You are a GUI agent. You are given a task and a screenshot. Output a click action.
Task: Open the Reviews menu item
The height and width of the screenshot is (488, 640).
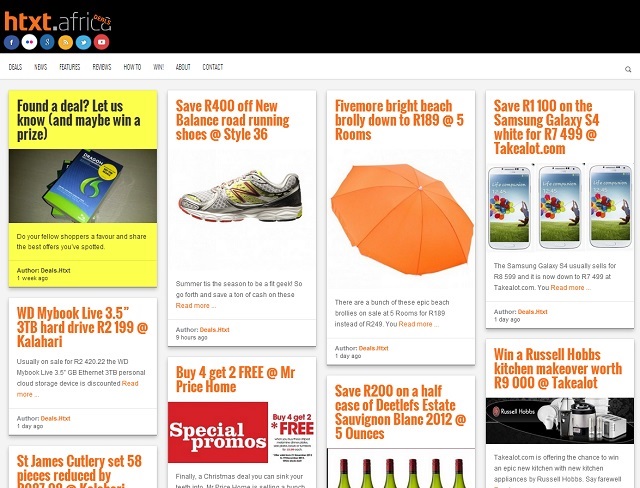[x=102, y=67]
